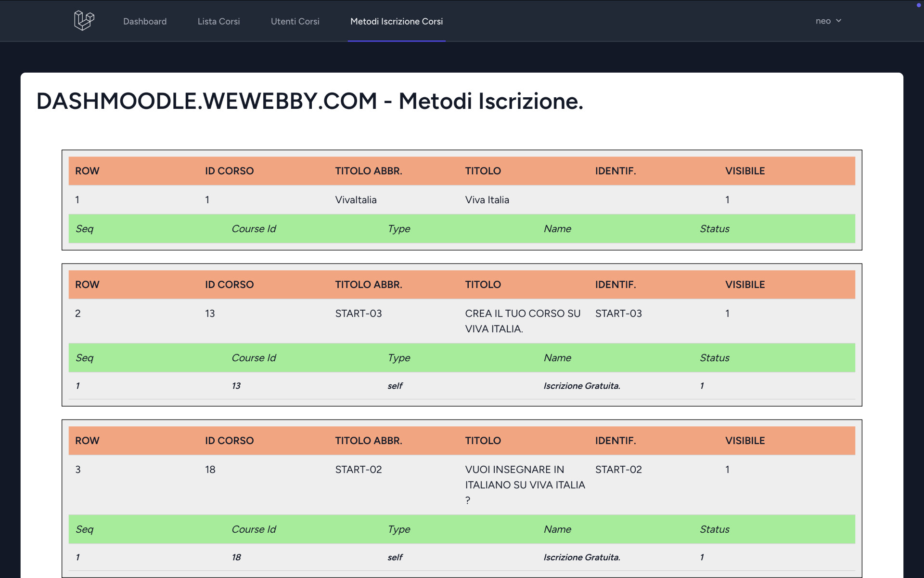Select the Course Id header in the first green row
The height and width of the screenshot is (578, 924).
(x=254, y=229)
